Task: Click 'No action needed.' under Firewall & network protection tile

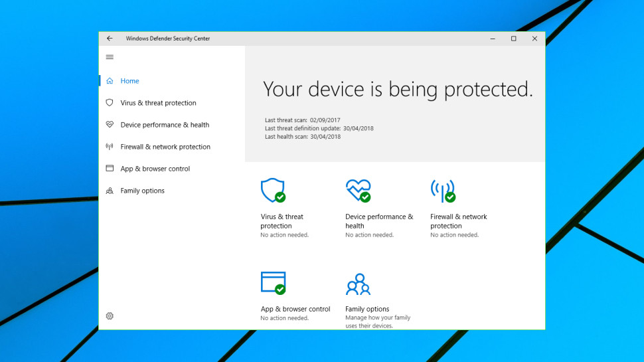Action: (454, 235)
